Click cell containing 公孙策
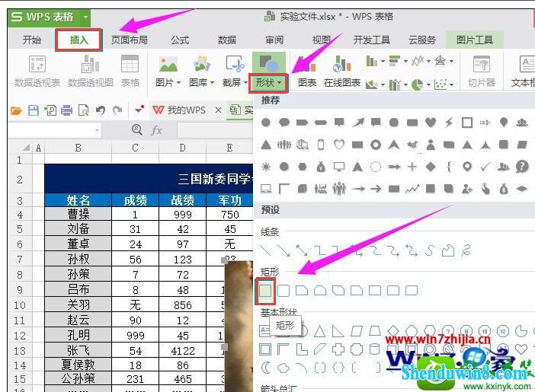Viewport: 535px width, 392px height. pos(78,378)
